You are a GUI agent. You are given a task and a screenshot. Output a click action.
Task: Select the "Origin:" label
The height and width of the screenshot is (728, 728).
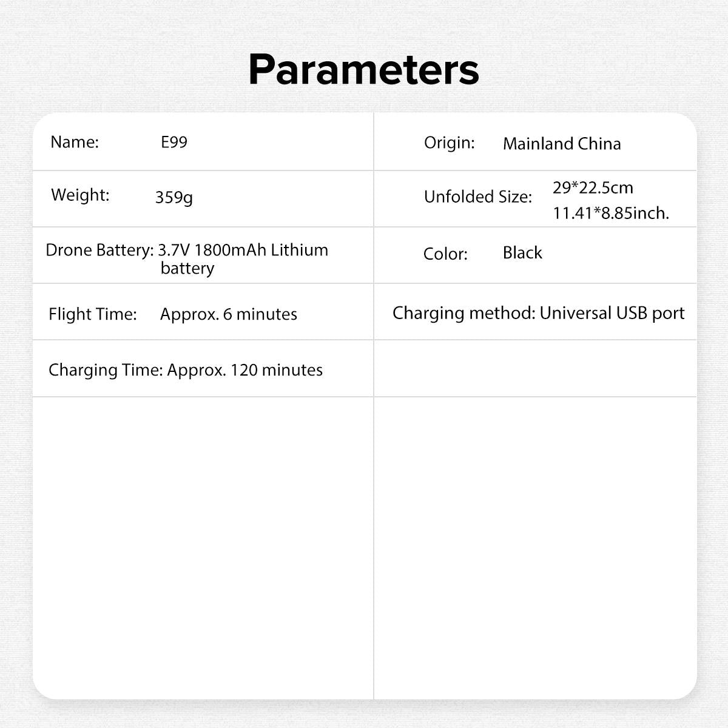pyautogui.click(x=449, y=143)
